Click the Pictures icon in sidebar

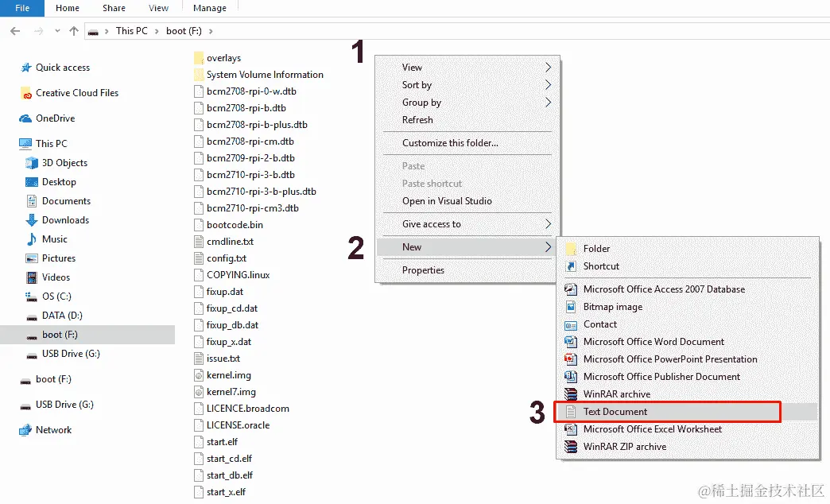coord(32,258)
